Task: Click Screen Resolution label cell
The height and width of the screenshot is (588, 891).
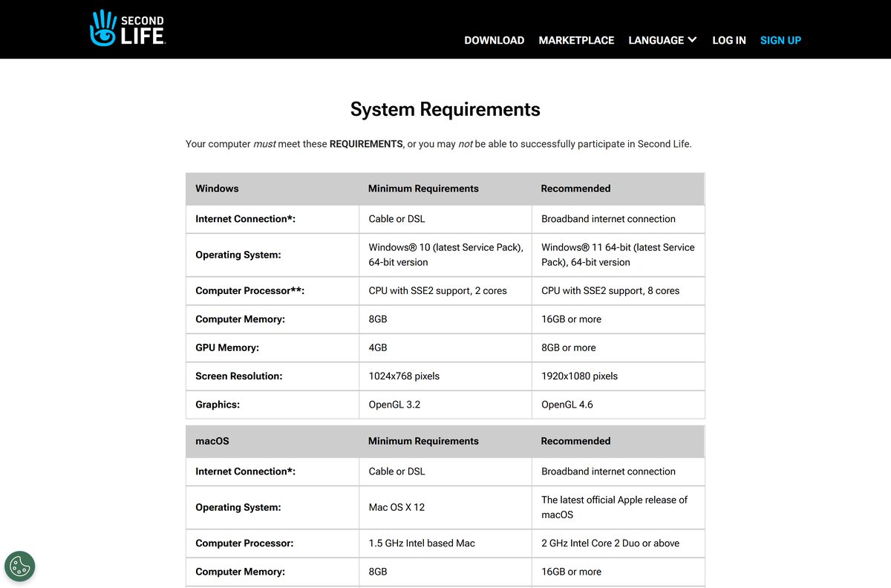Action: [x=272, y=376]
